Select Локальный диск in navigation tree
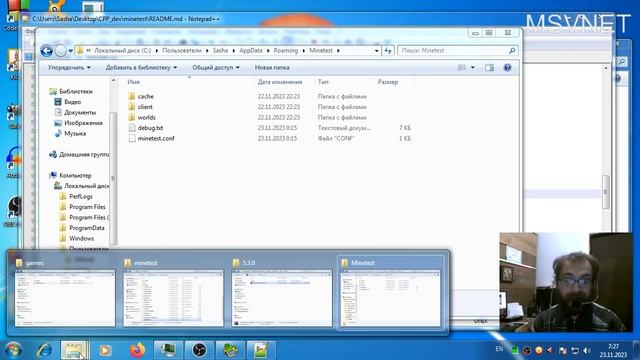Viewport: 640px width, 360px height. [87, 186]
